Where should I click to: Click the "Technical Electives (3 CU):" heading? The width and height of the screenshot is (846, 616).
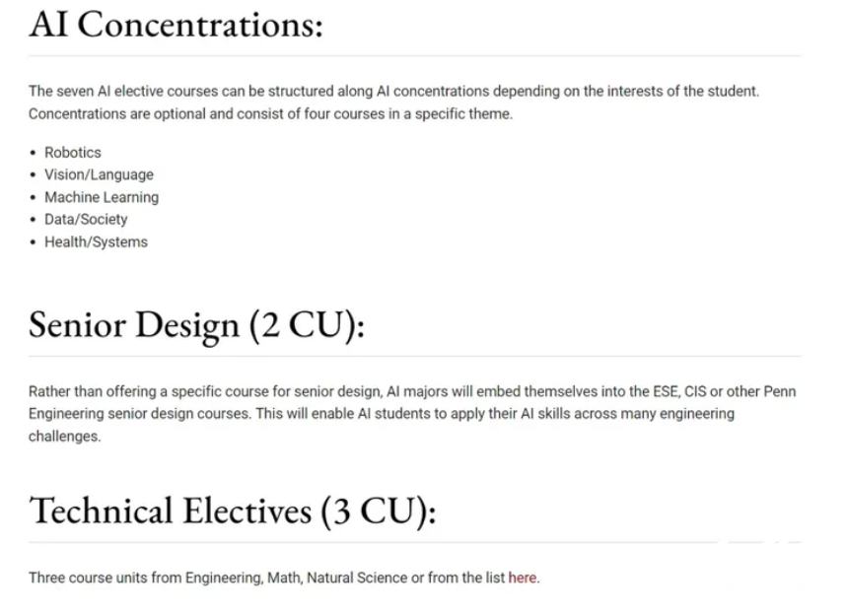pos(232,511)
